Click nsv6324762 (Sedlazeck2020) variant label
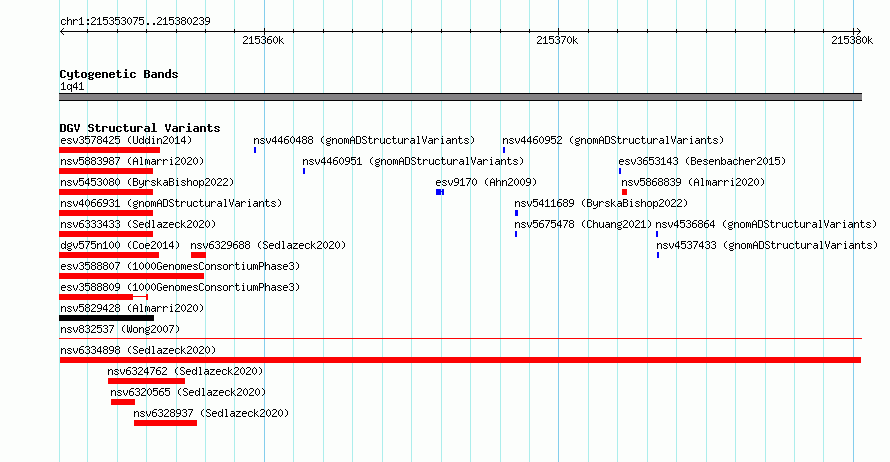The height and width of the screenshot is (462, 890). [x=185, y=371]
